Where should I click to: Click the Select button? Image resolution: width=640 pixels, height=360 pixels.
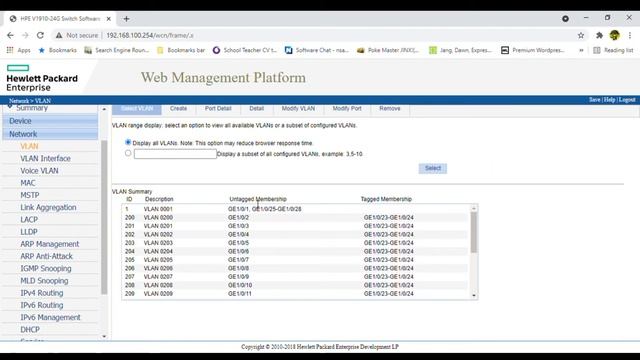(433, 168)
